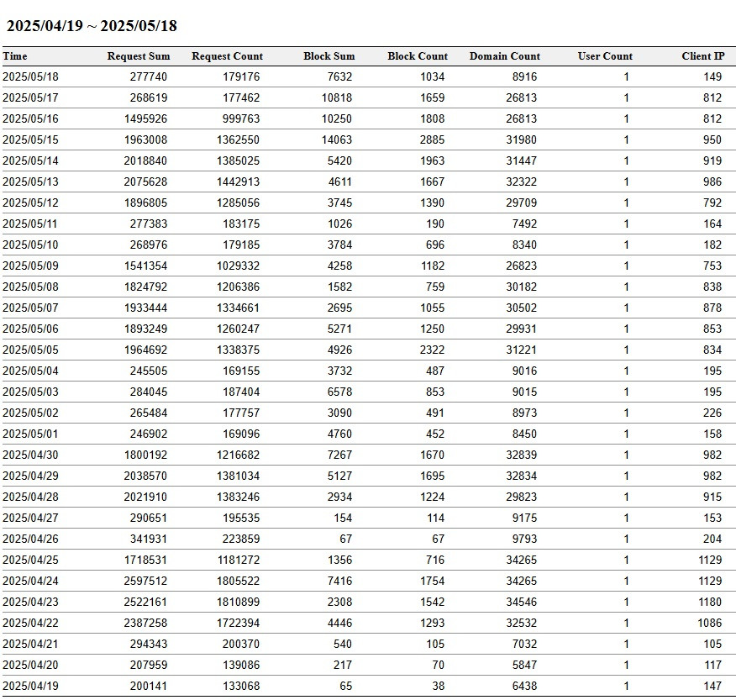Click the Block Sum value 14063
The height and width of the screenshot is (700, 736).
tap(337, 139)
